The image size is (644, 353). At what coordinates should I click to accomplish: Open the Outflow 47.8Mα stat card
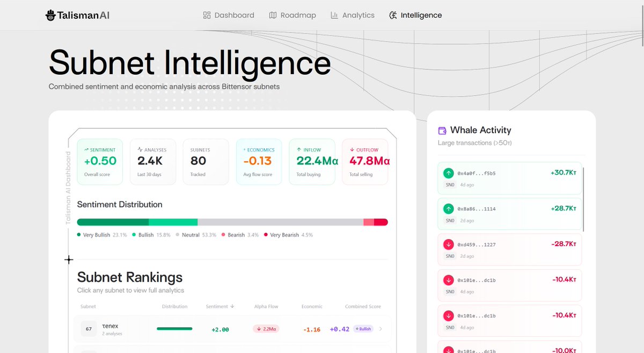pyautogui.click(x=365, y=162)
